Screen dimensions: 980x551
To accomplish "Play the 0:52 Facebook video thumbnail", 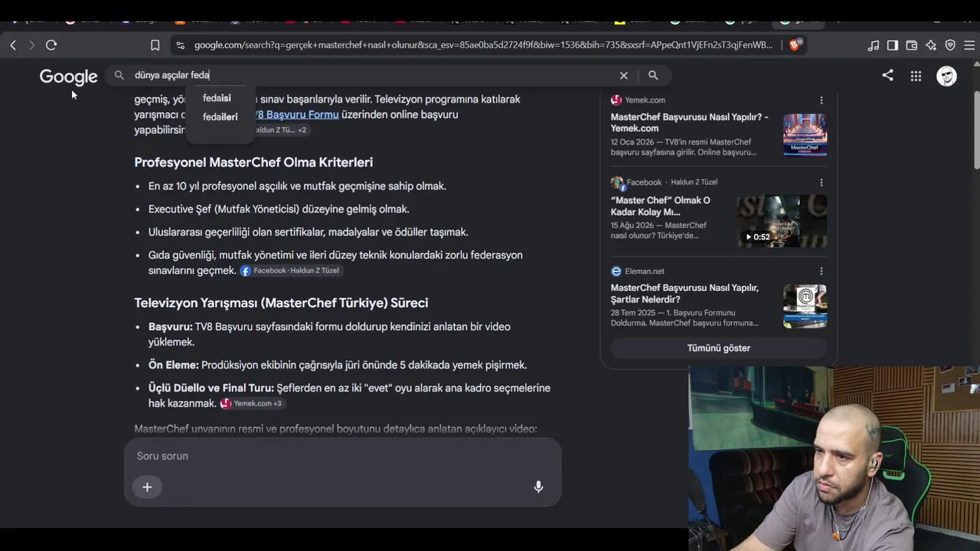I will (x=782, y=221).
